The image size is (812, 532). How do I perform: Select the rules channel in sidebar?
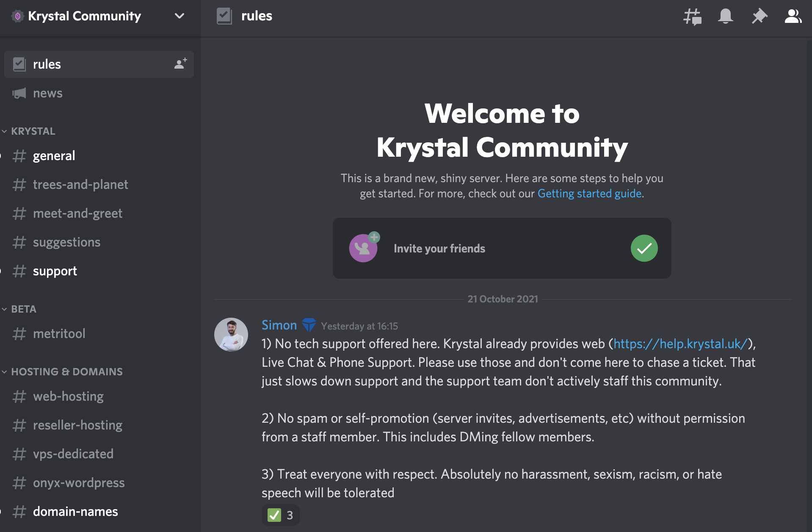point(99,64)
